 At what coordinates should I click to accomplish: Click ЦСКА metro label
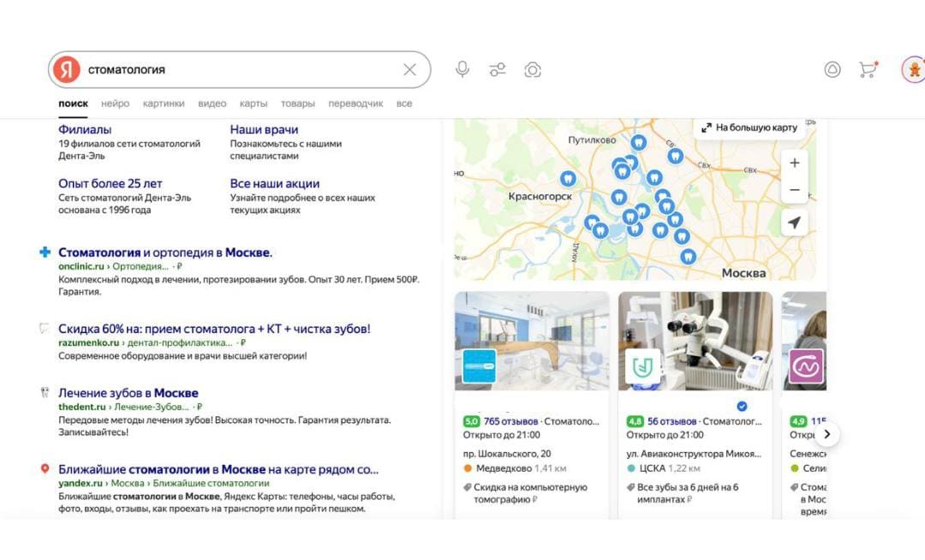(x=652, y=468)
